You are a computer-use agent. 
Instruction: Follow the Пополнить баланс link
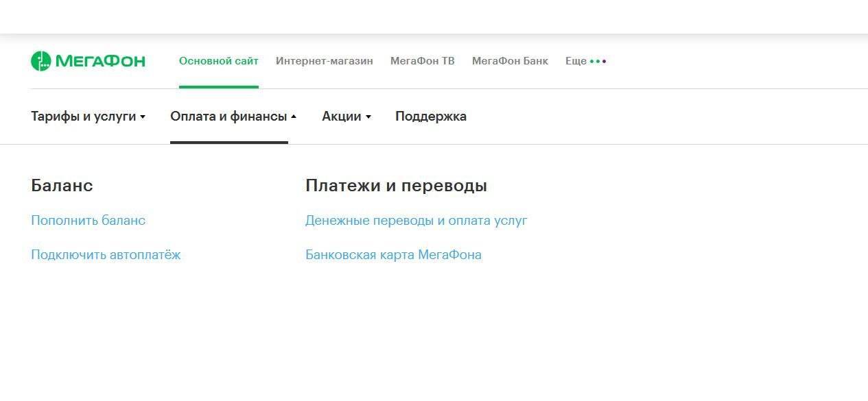pyautogui.click(x=89, y=221)
